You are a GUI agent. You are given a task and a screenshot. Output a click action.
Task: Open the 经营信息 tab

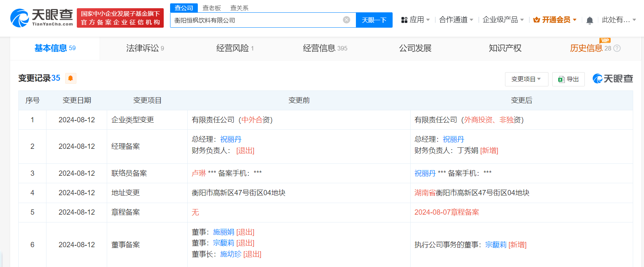coord(324,48)
